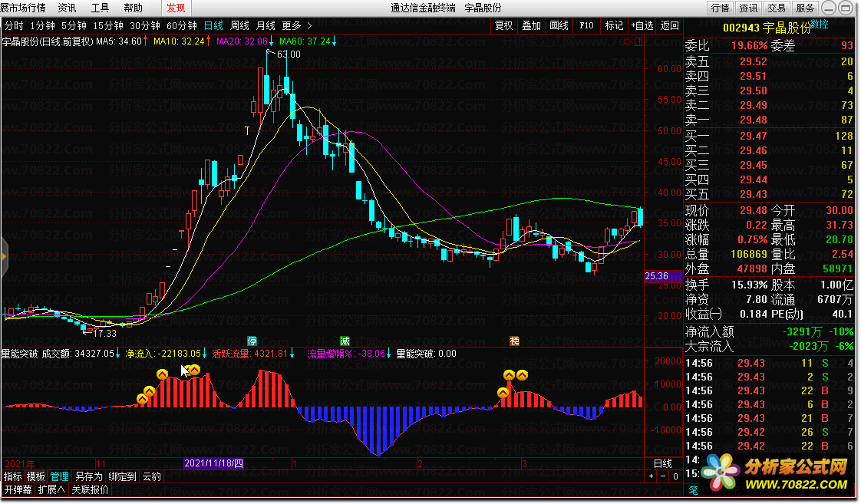Click the 停 marker on the chart

tap(252, 341)
